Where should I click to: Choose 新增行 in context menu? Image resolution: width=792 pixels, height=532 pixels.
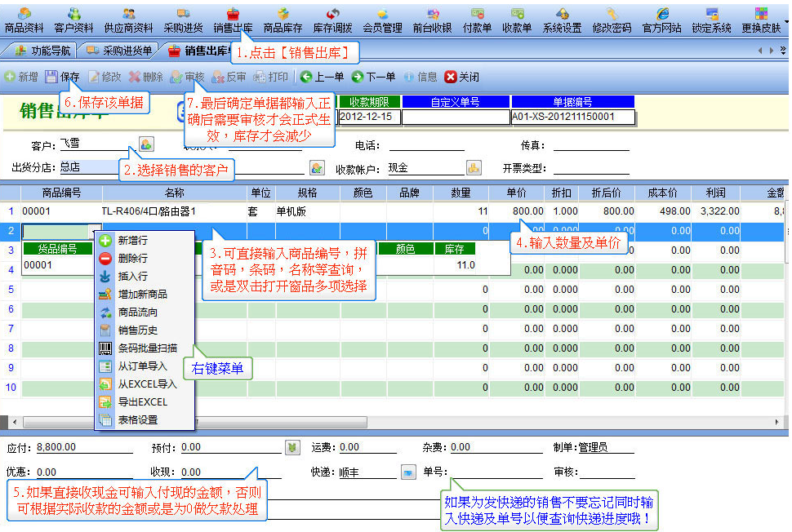pyautogui.click(x=145, y=240)
